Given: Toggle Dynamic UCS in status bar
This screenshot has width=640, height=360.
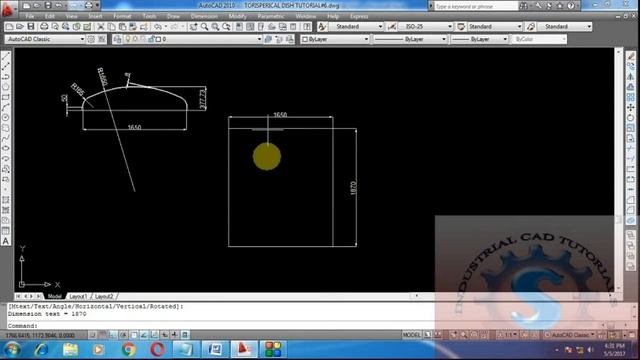Looking at the screenshot, I should click(x=154, y=335).
